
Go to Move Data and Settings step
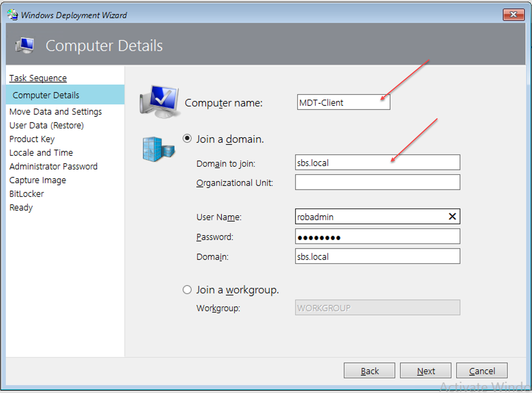pos(56,112)
